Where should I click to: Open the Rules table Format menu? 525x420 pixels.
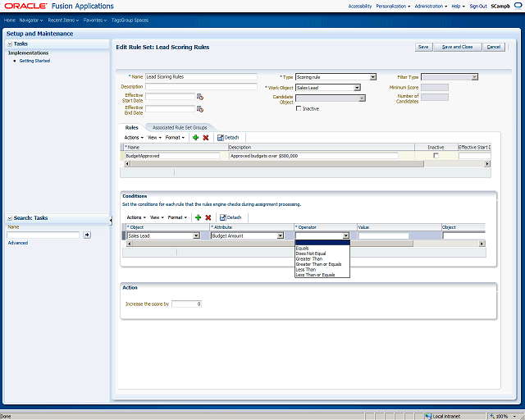[175, 137]
